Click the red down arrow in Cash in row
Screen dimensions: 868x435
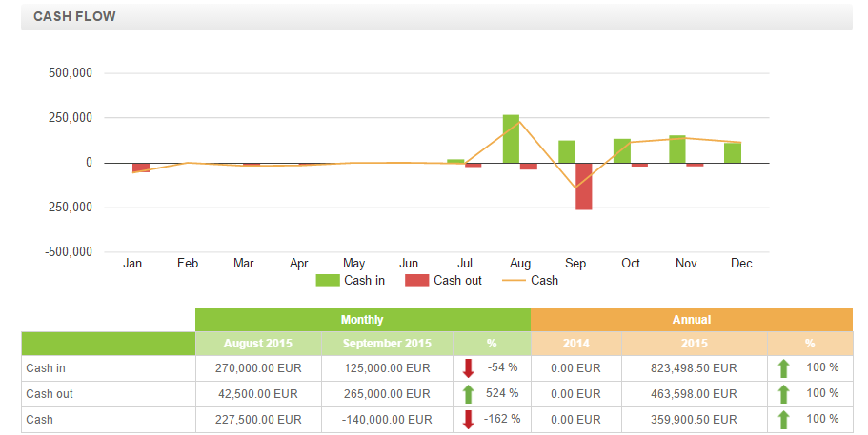(468, 368)
